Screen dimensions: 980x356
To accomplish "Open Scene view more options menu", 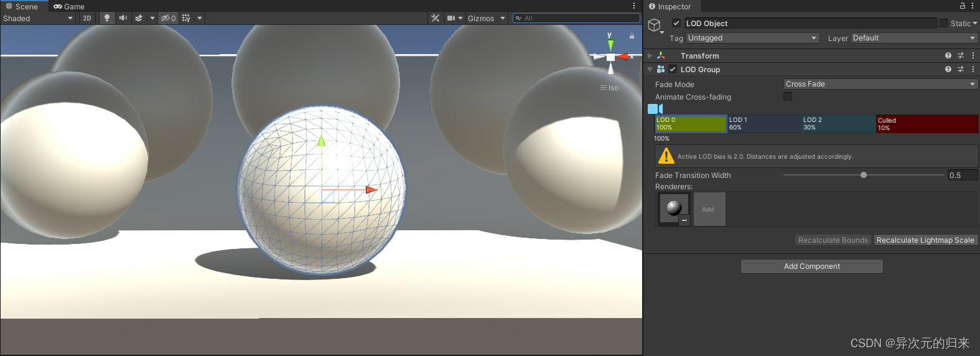I will [634, 6].
